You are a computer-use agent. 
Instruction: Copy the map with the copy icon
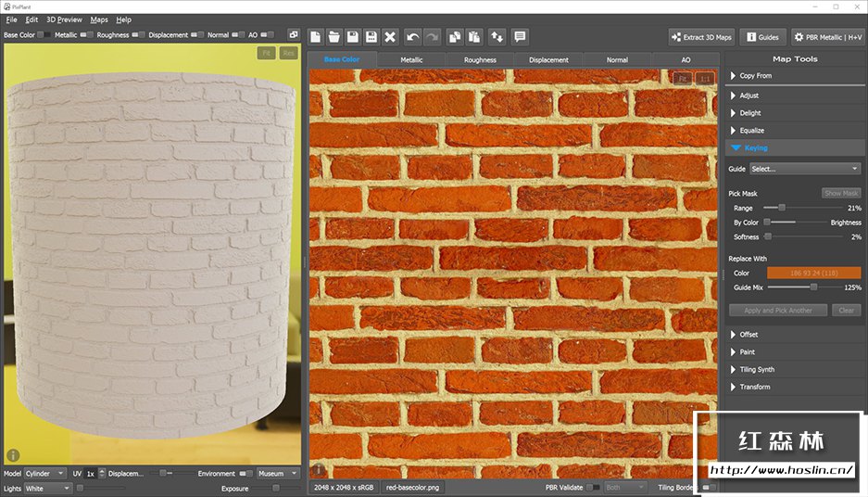(x=455, y=37)
